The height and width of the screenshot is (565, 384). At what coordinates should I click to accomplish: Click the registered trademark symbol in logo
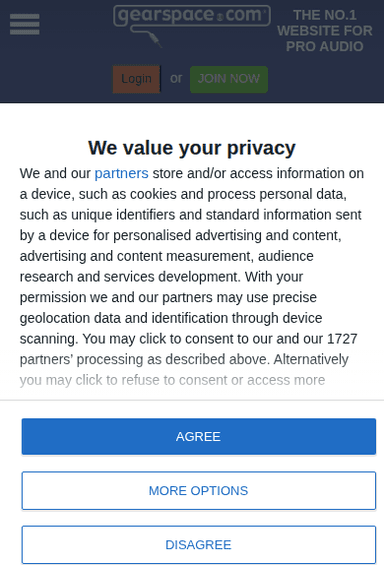(220, 17)
